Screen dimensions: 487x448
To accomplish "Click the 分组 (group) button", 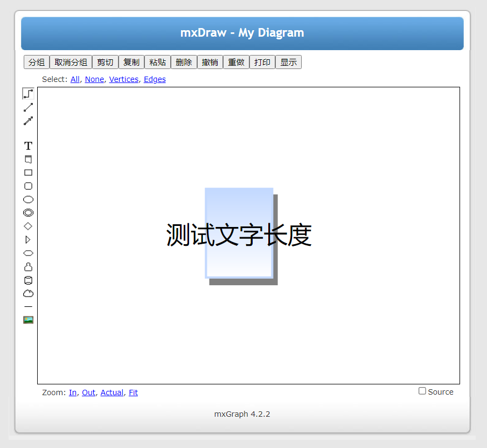I will point(36,62).
